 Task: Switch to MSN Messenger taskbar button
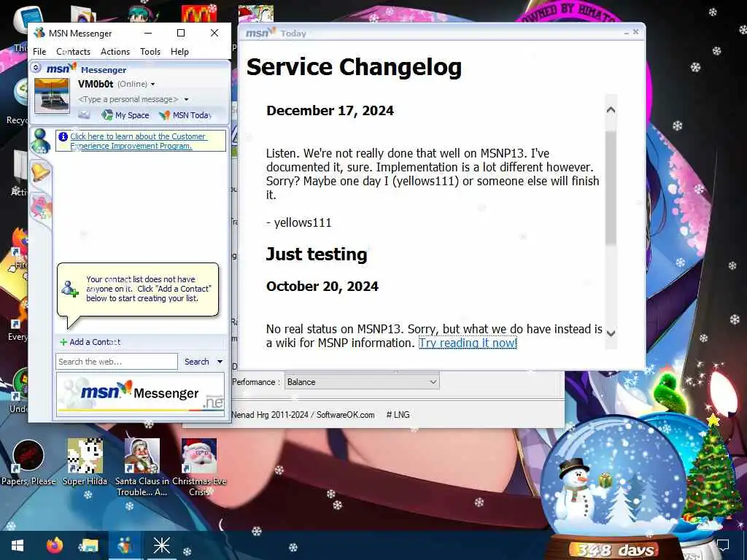coord(125,545)
